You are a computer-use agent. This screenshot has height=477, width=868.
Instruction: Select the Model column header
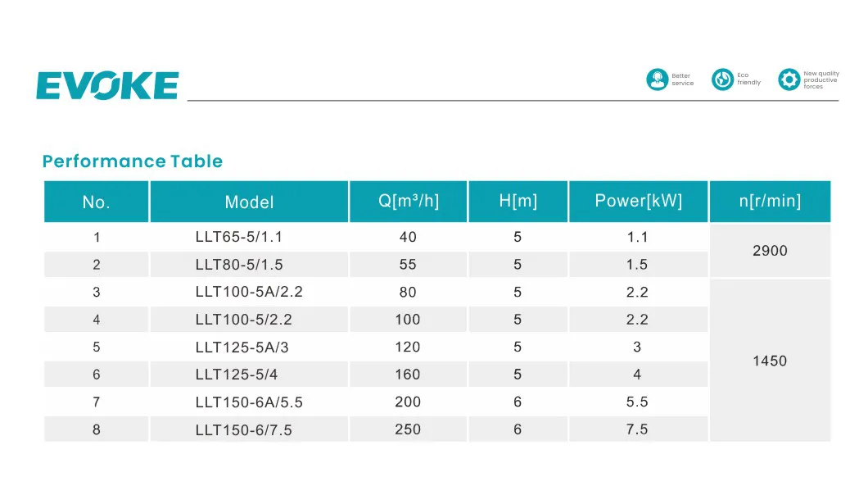click(249, 202)
